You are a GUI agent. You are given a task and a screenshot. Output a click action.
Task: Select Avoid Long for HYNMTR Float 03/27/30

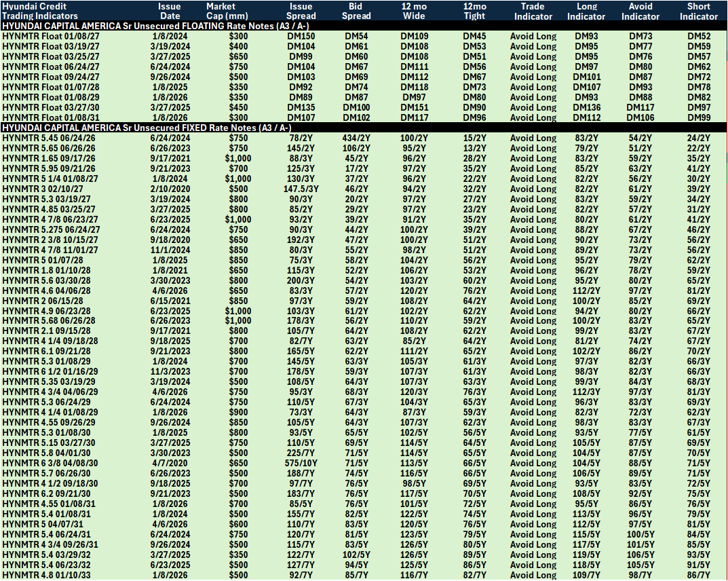pos(533,107)
